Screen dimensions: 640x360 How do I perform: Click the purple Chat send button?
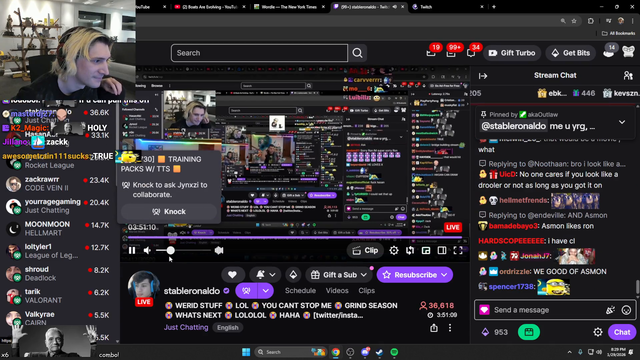tap(622, 332)
